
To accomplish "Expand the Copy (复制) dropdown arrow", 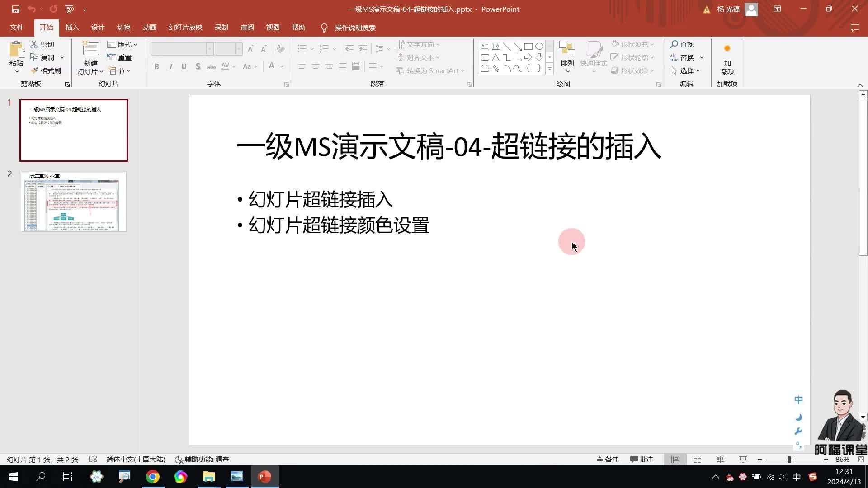I will click(x=62, y=57).
